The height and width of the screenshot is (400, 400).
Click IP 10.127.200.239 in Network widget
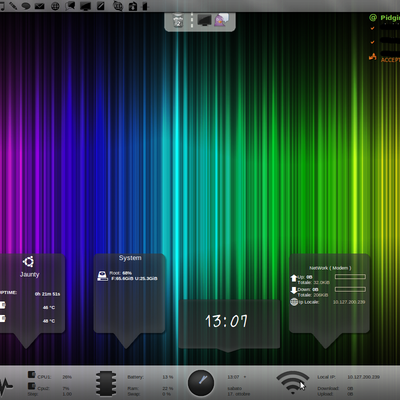pos(349,302)
